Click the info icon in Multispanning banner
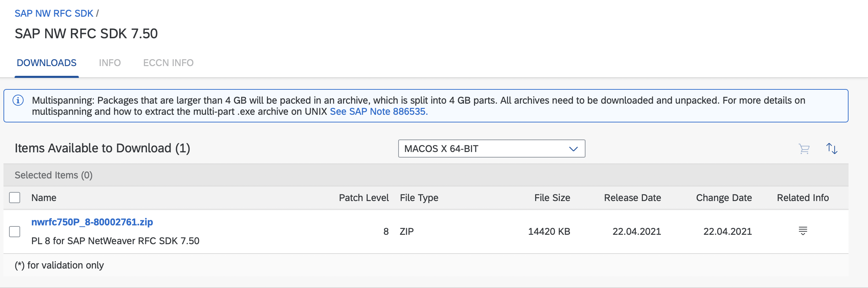 click(x=18, y=101)
